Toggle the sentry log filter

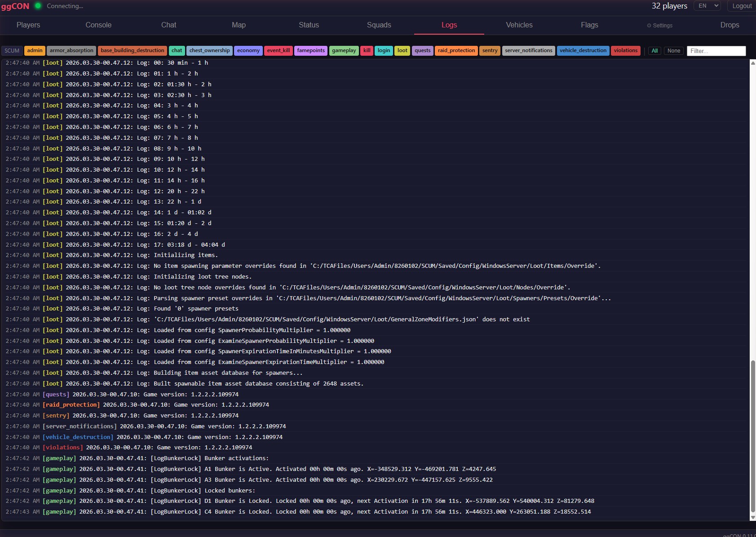pos(490,51)
